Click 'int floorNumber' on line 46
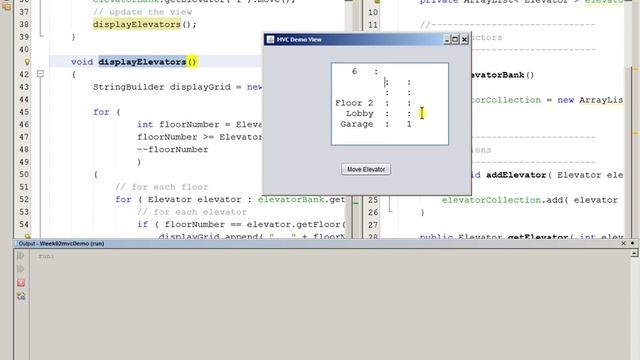 [x=178, y=124]
